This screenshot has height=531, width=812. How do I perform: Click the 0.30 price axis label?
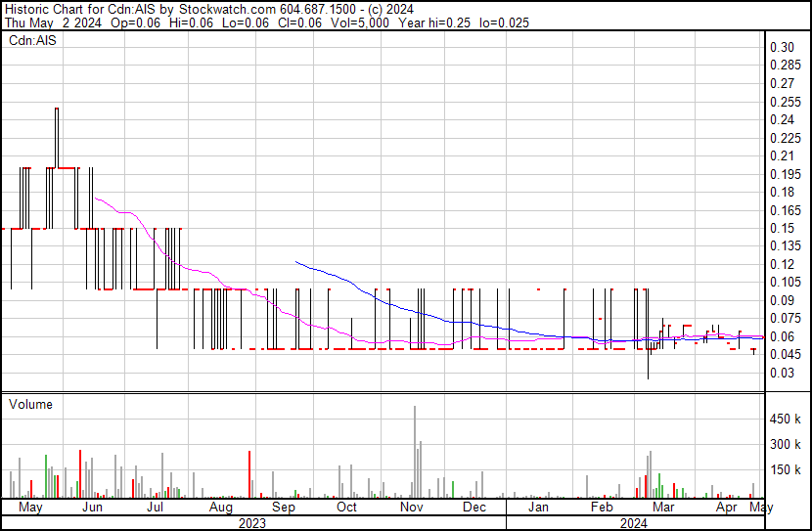click(x=781, y=48)
